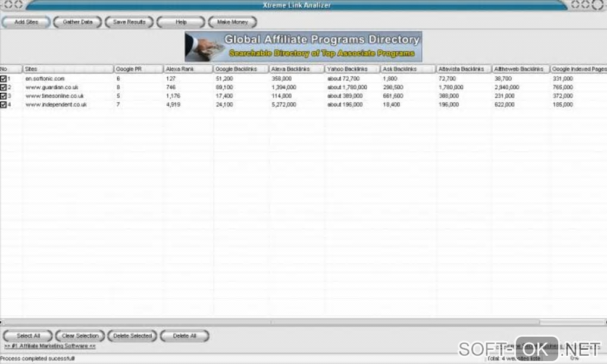Screen dimensions: 607x364
Task: Click Ask Backlinks value 18,400
Action: (x=392, y=105)
